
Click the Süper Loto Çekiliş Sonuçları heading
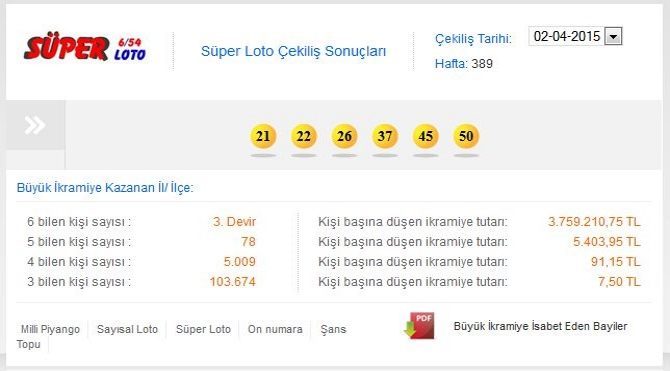point(294,51)
